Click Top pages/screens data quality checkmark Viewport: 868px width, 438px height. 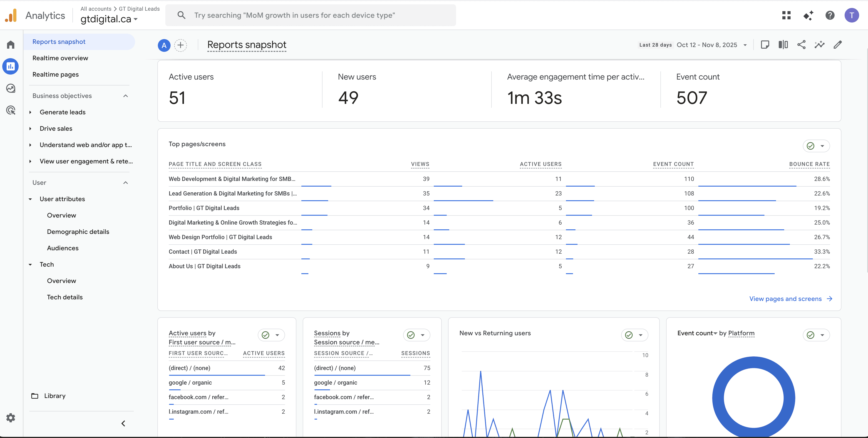[x=811, y=146]
